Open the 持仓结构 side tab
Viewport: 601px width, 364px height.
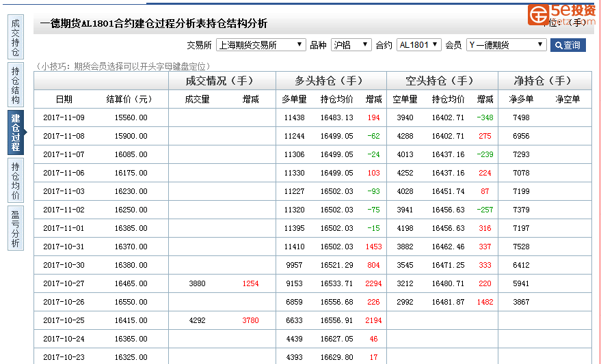pyautogui.click(x=16, y=85)
